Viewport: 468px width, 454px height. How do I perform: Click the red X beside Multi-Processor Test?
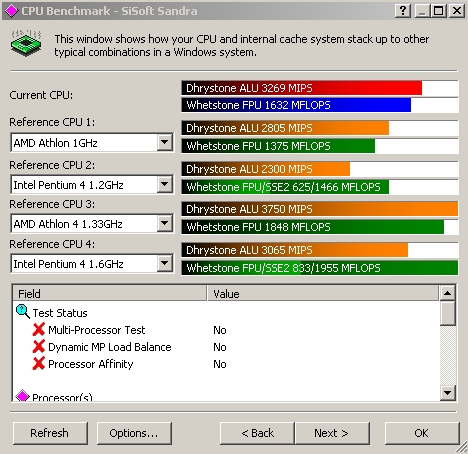[x=39, y=330]
